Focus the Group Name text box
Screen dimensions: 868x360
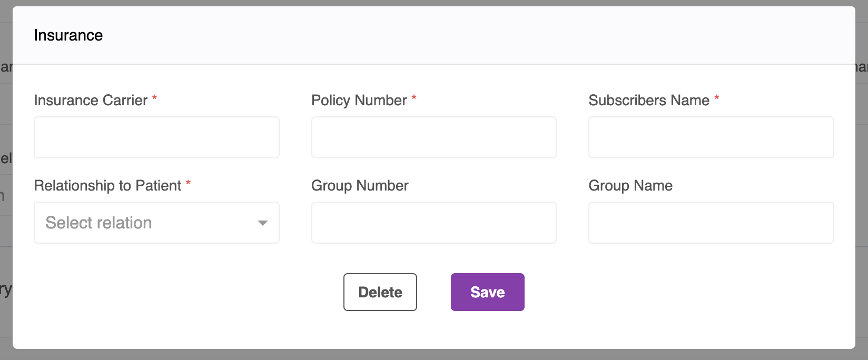(x=711, y=223)
